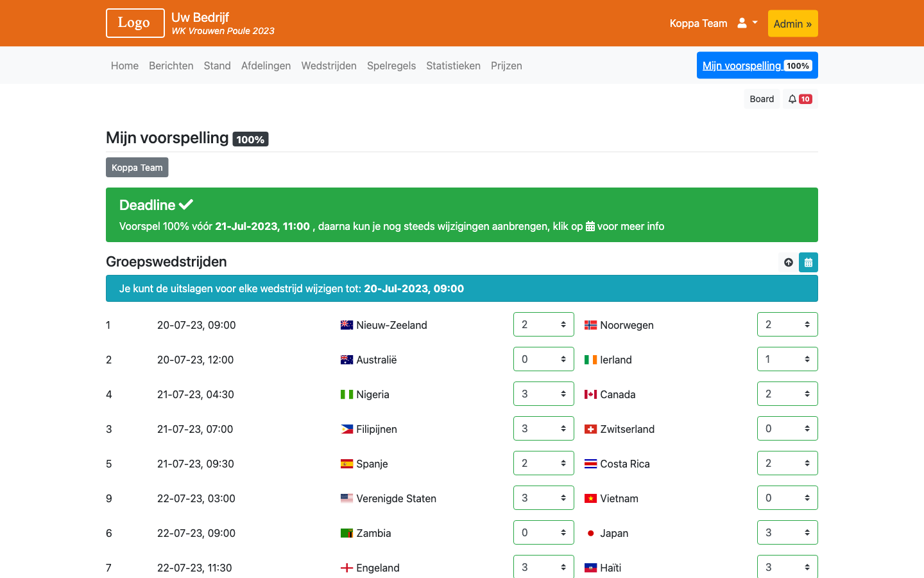The height and width of the screenshot is (578, 924).
Task: Click the Deadline checkmark icon
Action: [x=186, y=205]
